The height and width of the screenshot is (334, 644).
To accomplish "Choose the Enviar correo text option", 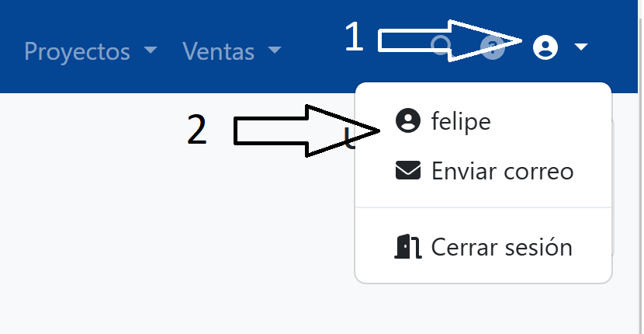I will (x=502, y=171).
